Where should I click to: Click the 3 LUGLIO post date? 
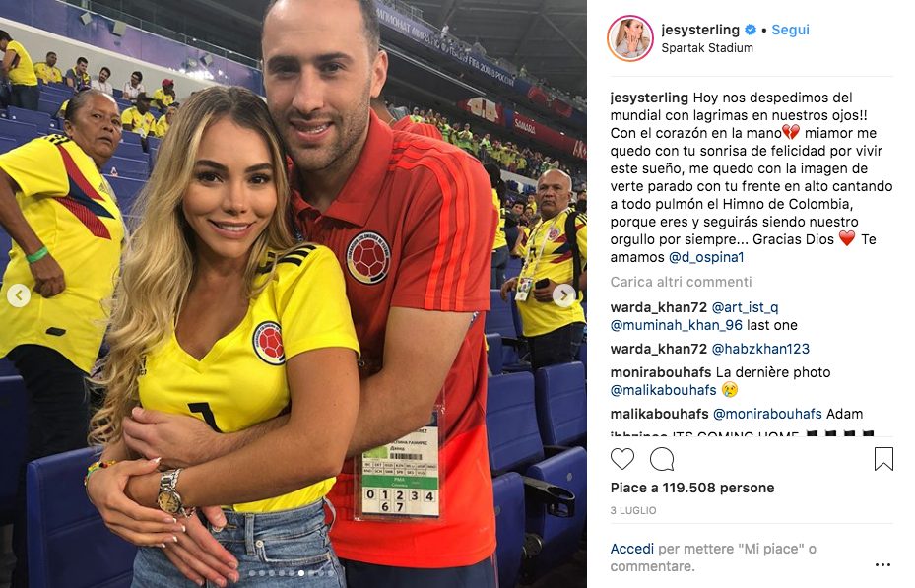633,510
